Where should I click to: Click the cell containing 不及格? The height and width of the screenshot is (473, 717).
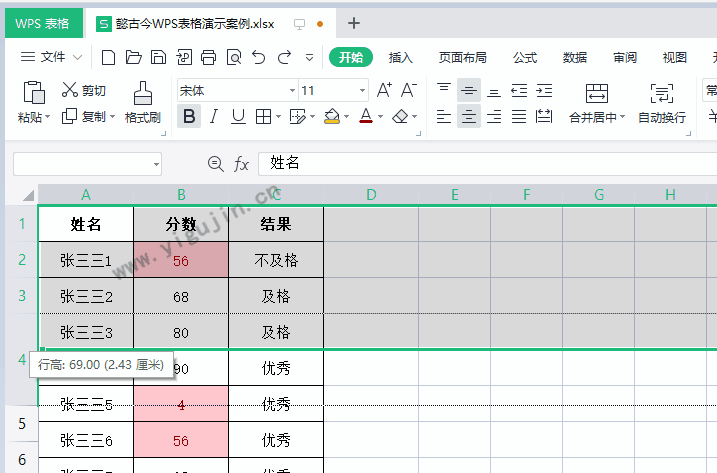276,260
